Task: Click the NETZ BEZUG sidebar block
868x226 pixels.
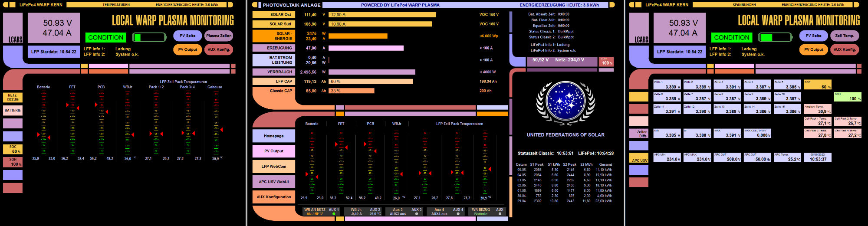Action: pyautogui.click(x=13, y=98)
